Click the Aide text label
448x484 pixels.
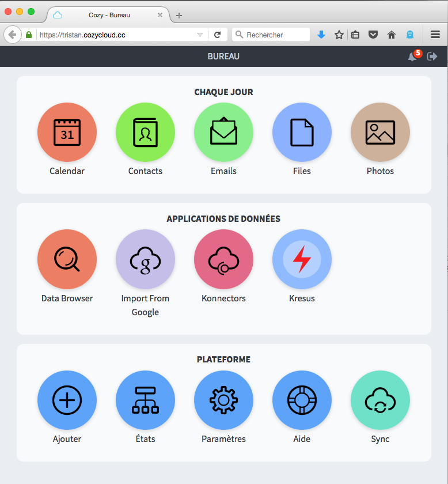tap(302, 439)
